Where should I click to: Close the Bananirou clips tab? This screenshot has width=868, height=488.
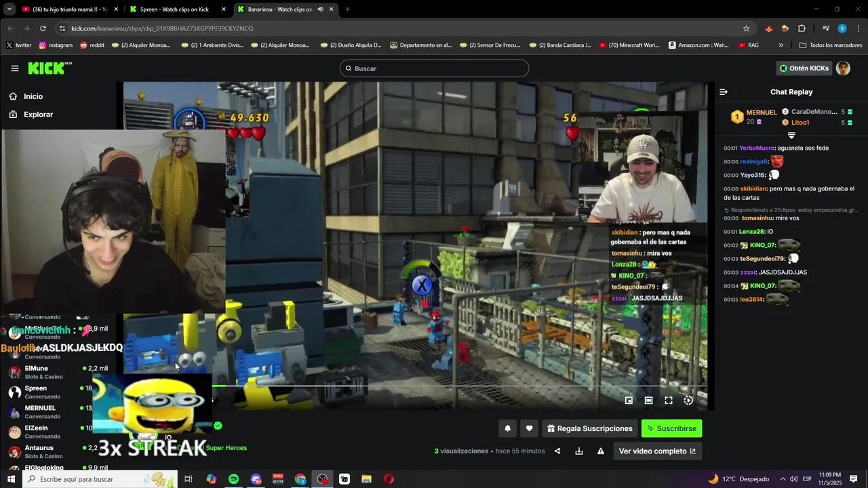pyautogui.click(x=332, y=9)
